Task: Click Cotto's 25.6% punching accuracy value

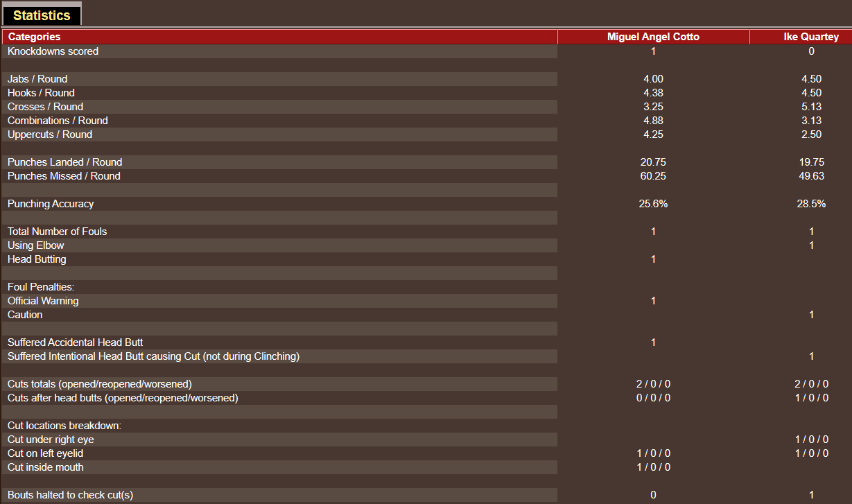Action: (652, 203)
